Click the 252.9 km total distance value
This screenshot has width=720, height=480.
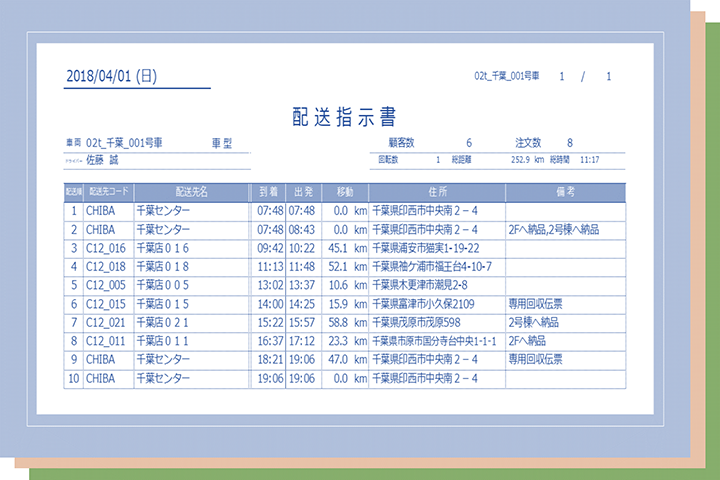tap(526, 159)
